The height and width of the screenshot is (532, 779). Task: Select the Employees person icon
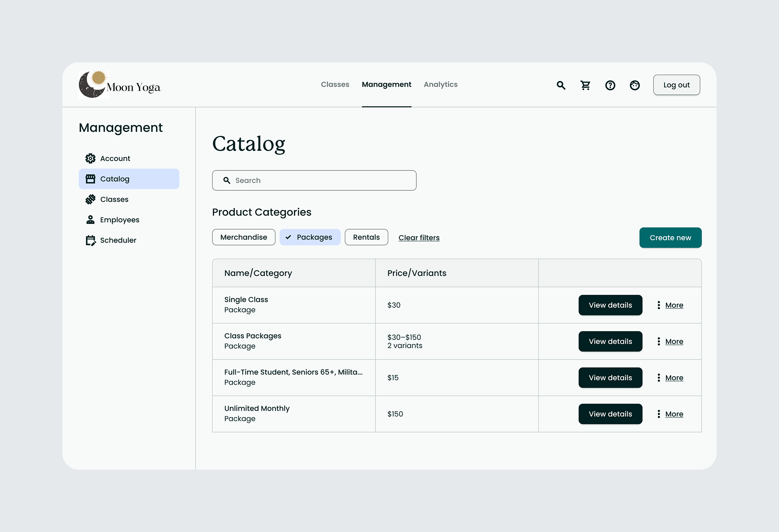(90, 220)
